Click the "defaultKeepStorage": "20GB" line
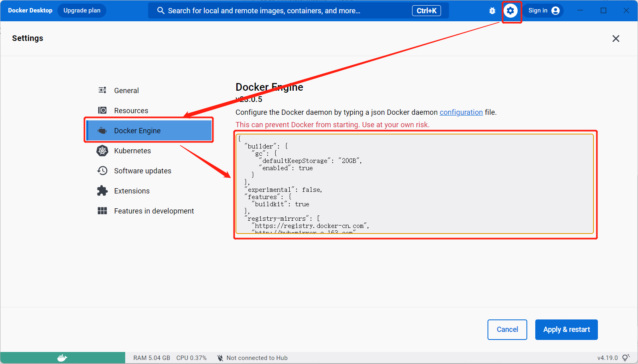The width and height of the screenshot is (638, 364). (x=310, y=161)
